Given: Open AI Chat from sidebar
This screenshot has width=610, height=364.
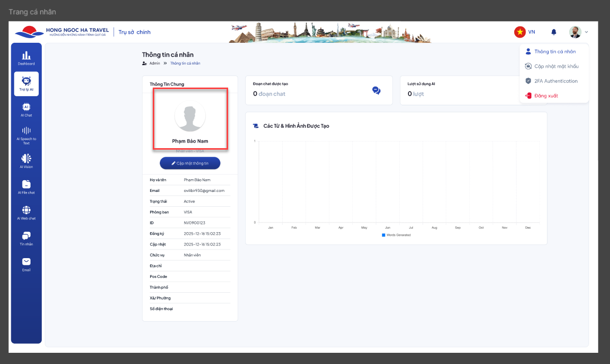Looking at the screenshot, I should point(26,109).
